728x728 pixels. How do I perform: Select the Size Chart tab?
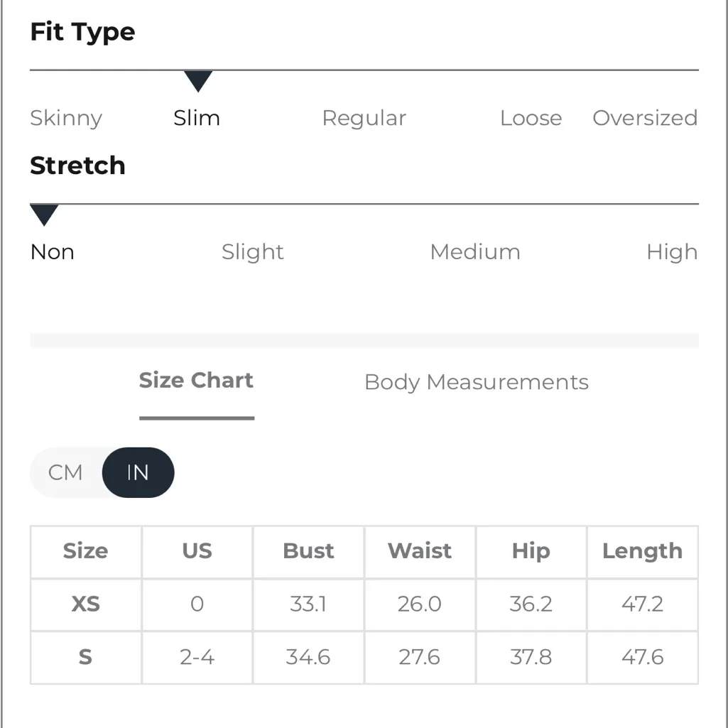(196, 381)
